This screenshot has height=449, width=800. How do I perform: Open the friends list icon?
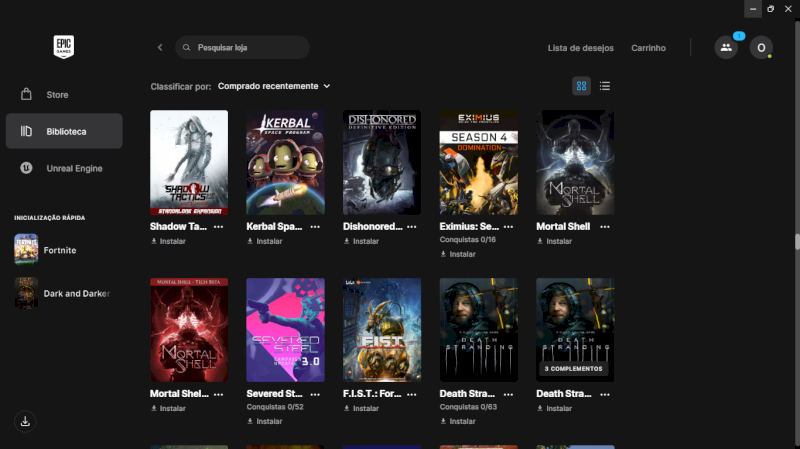[x=726, y=47]
